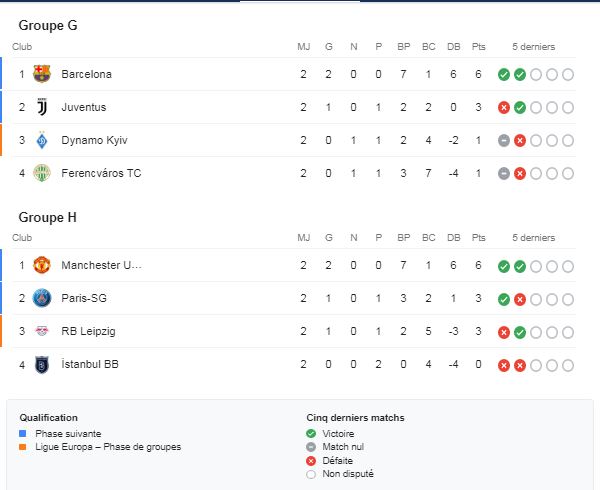
Task: Click the Ferencváros TC crest
Action: (42, 173)
